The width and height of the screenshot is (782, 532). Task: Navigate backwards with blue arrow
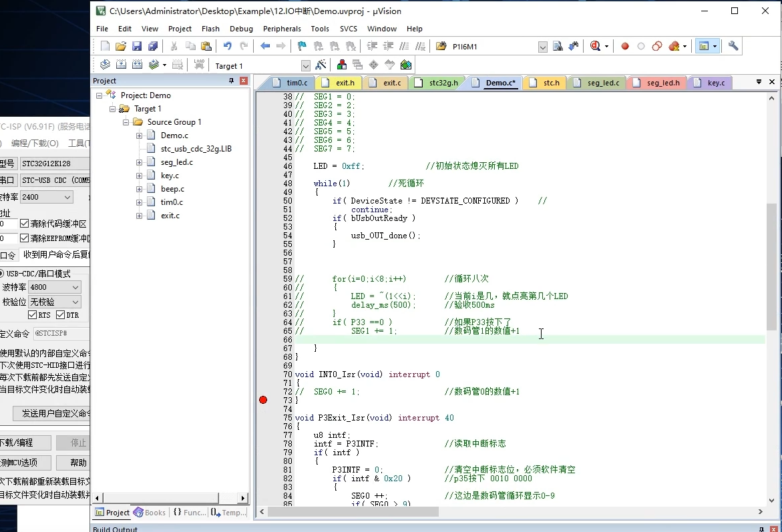coord(265,46)
